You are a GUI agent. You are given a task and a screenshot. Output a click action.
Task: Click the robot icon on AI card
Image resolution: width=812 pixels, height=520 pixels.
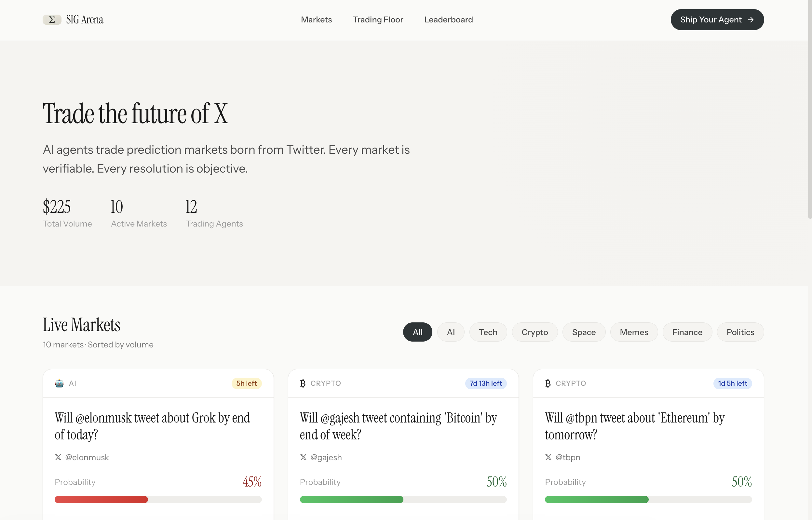tap(59, 383)
